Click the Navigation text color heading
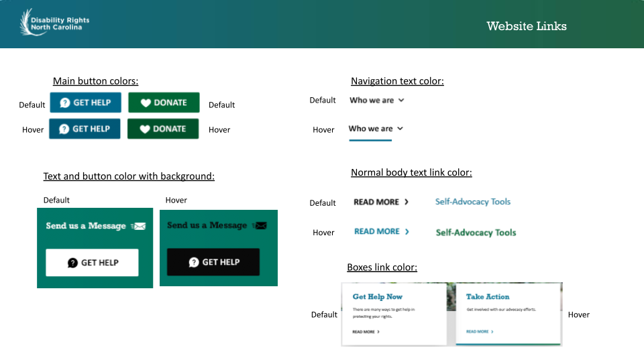The height and width of the screenshot is (362, 644). 397,81
